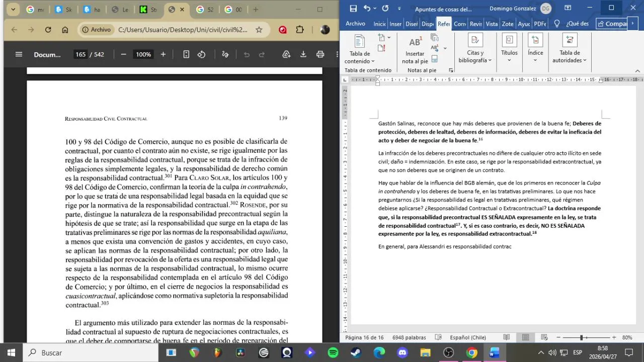
Task: Print the PDF document
Action: click(x=320, y=54)
